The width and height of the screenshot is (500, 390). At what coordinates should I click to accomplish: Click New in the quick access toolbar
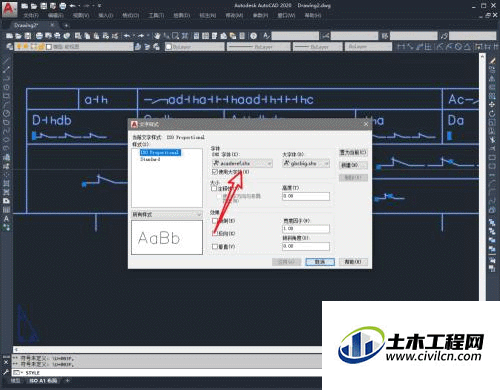click(x=25, y=6)
